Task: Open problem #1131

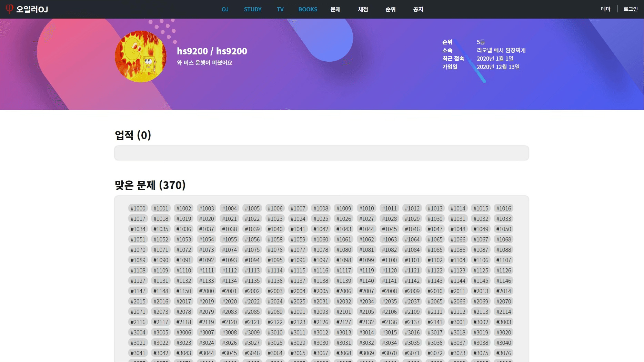Action: tap(161, 281)
